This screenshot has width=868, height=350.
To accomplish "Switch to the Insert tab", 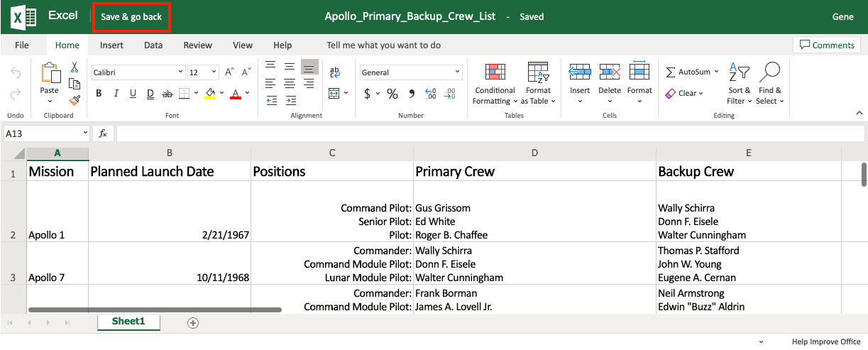I will (x=111, y=45).
